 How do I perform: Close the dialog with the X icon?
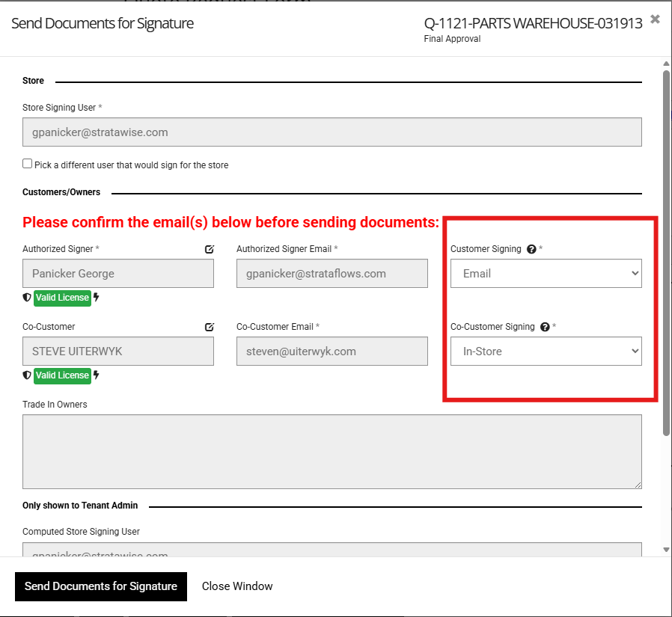[x=655, y=19]
